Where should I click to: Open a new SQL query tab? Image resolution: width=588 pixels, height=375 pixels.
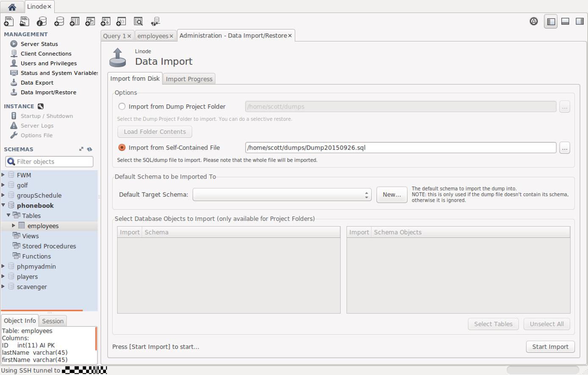pos(8,21)
